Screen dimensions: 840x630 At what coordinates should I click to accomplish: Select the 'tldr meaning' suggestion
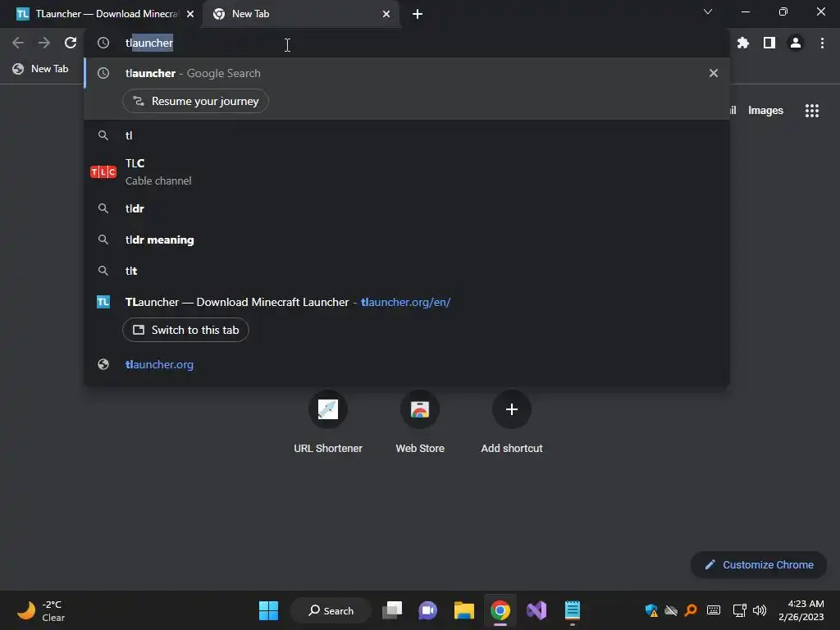[407, 240]
